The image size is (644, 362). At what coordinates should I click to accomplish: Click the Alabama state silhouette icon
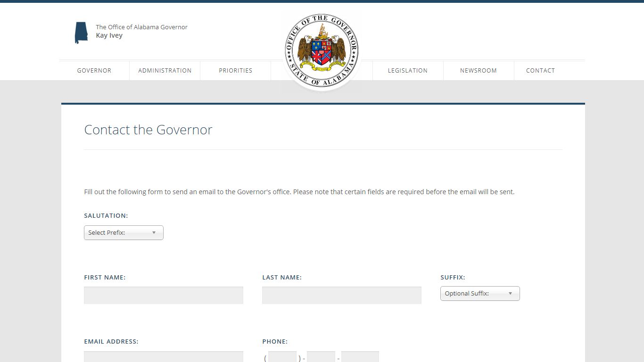click(81, 33)
